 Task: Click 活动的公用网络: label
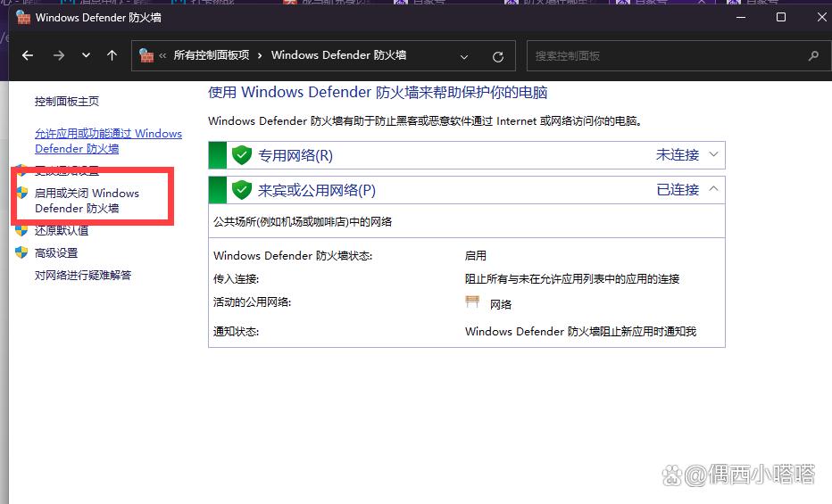point(252,302)
